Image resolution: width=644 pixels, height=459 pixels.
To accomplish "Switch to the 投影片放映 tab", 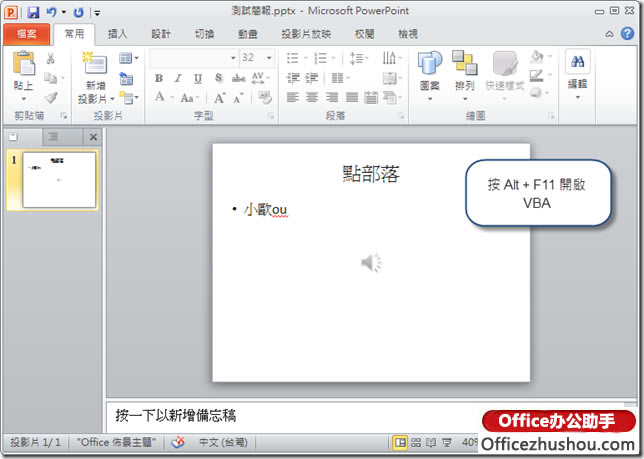I will pos(306,34).
